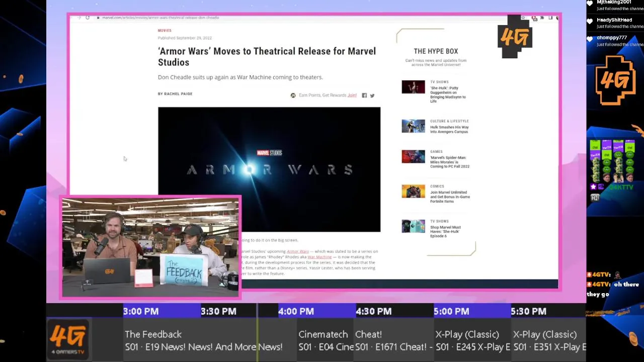
Task: Open the She-Hulk Patty Guggenheim thumbnail
Action: pyautogui.click(x=413, y=87)
